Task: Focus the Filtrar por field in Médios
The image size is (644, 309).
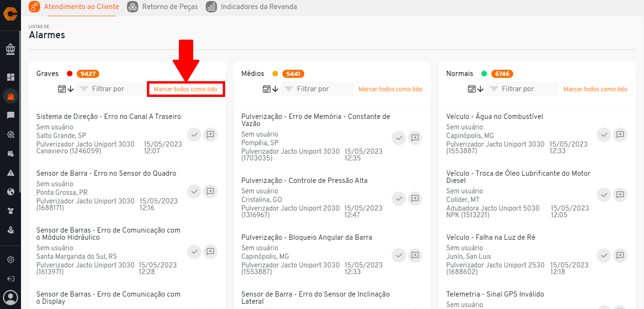Action: (317, 89)
